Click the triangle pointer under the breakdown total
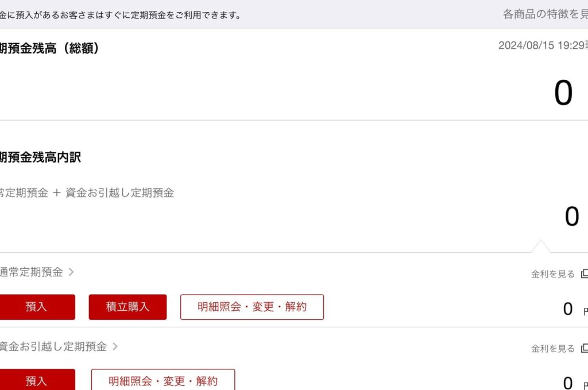The image size is (588, 390). tap(540, 247)
